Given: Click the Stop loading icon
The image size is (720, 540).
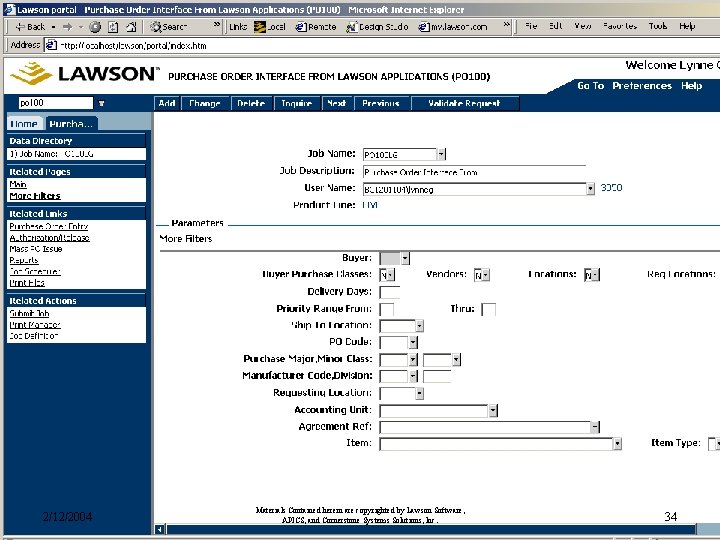Looking at the screenshot, I should click(95, 27).
